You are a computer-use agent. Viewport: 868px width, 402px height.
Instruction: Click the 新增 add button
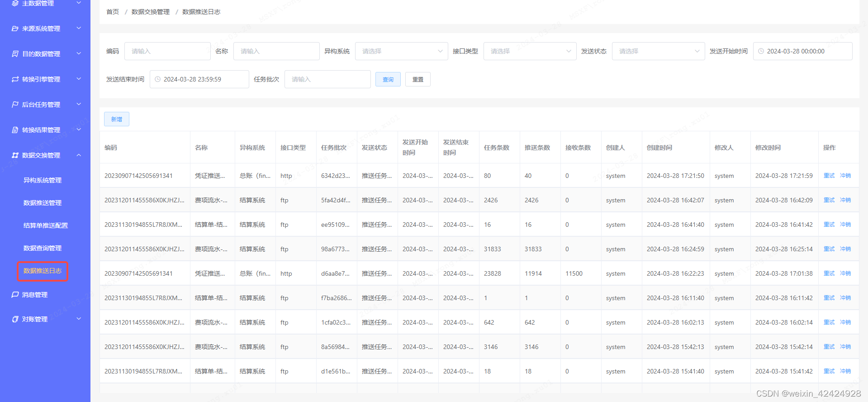coord(117,119)
